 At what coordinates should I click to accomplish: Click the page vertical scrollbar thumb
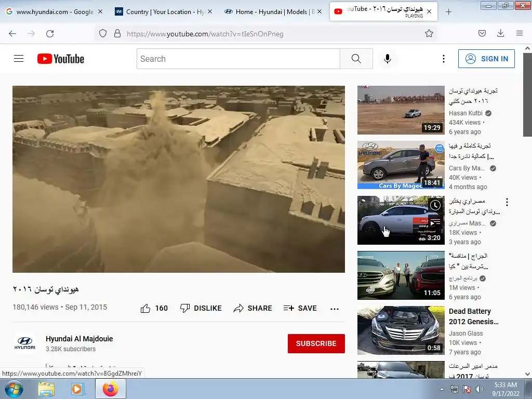tap(528, 95)
